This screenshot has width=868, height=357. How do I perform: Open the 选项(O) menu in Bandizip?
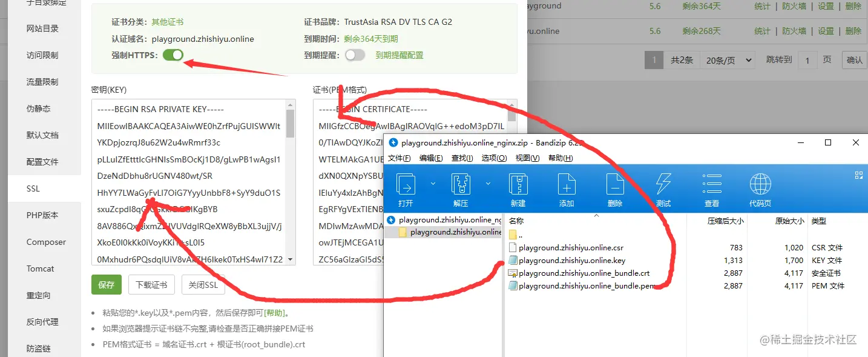click(495, 158)
